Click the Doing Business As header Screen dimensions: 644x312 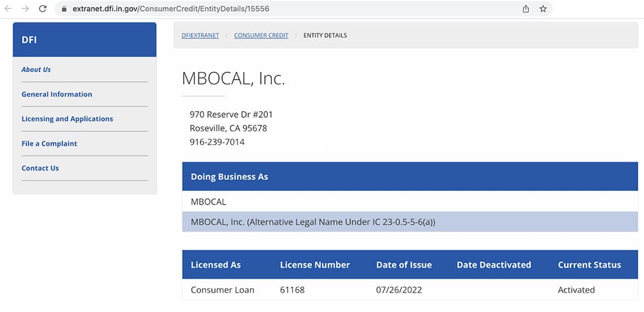tap(410, 176)
